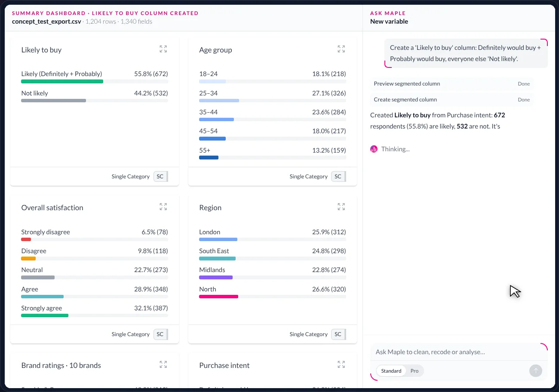
Task: Select the 55+ age row
Action: (273, 153)
